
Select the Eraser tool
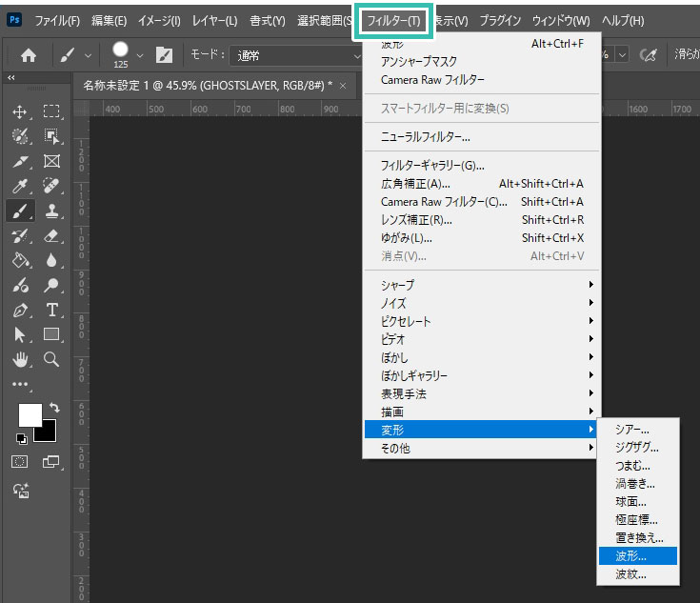coord(51,235)
